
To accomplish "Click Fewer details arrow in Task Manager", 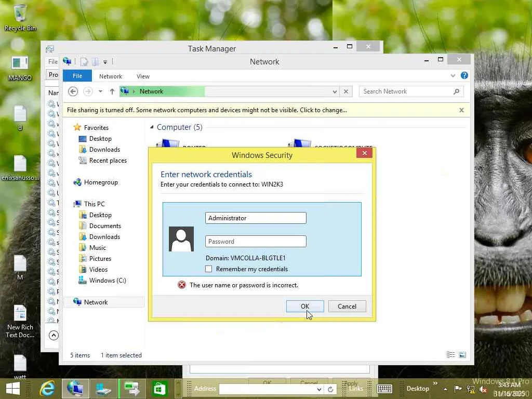I will 54,336.
